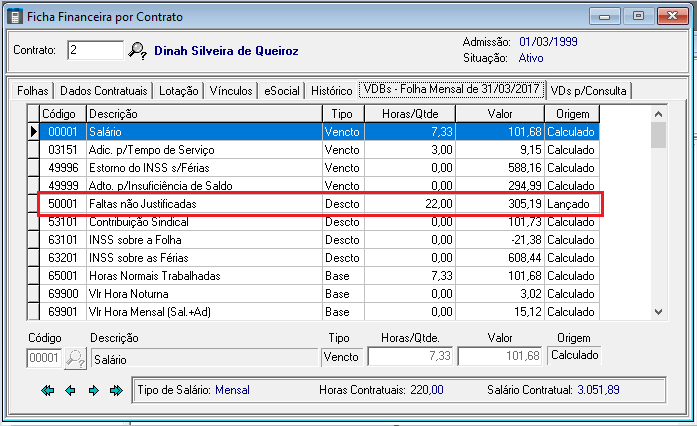Click the Código lookup icon at bottom
This screenshot has height=426, width=697.
coord(75,357)
